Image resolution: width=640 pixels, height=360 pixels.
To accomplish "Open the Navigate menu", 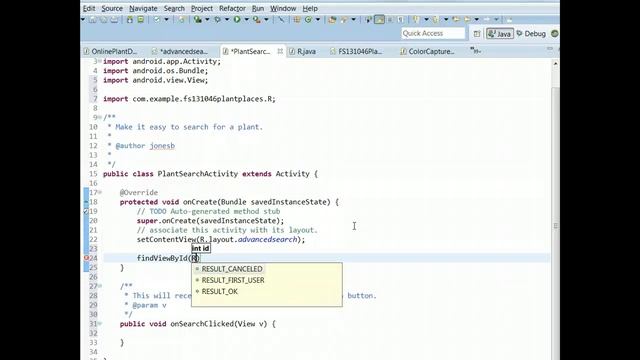I will (143, 8).
